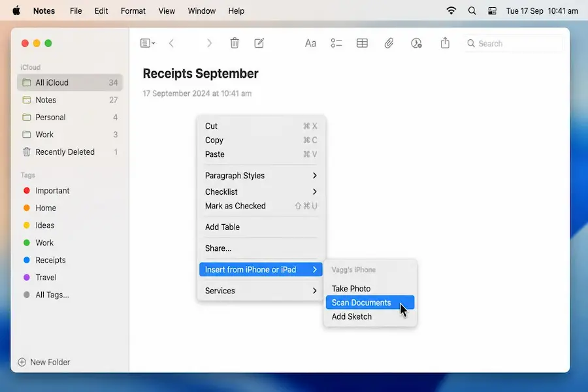This screenshot has width=588, height=392.
Task: Open the View menu
Action: tap(167, 11)
